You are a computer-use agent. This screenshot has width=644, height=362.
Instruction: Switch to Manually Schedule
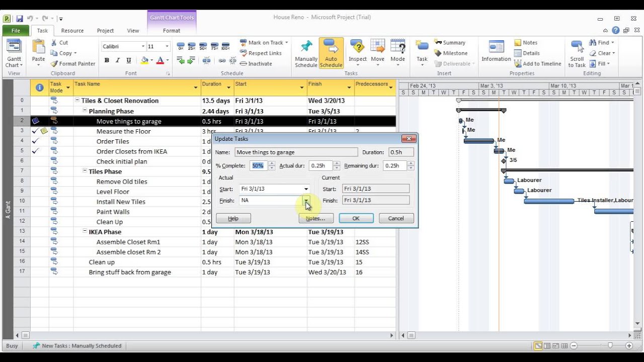[306, 54]
